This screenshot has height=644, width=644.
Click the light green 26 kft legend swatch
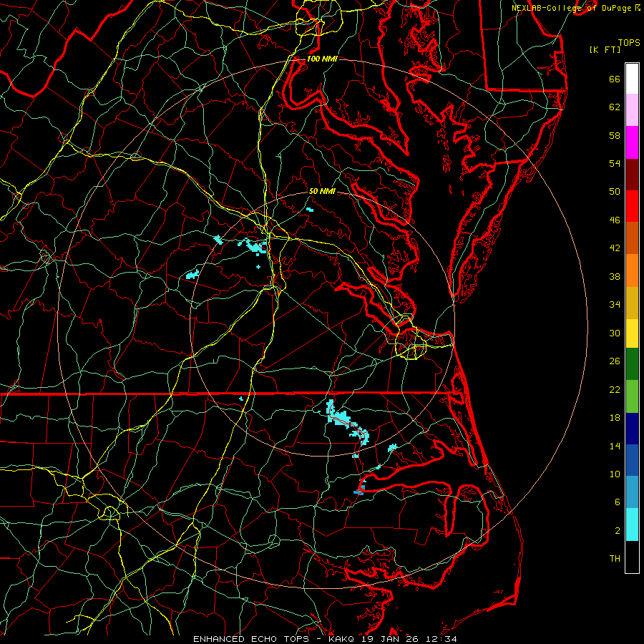(x=632, y=396)
